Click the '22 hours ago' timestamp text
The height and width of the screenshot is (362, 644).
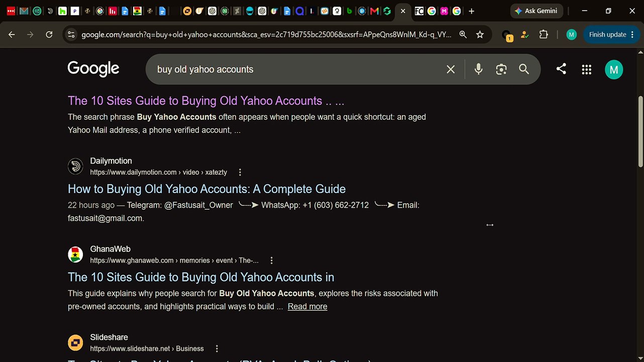pos(91,205)
